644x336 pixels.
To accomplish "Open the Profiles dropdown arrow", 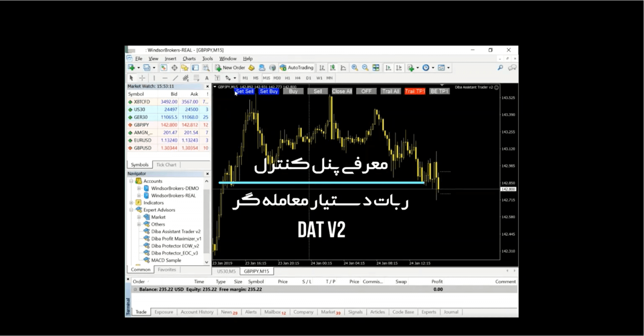I will click(154, 68).
